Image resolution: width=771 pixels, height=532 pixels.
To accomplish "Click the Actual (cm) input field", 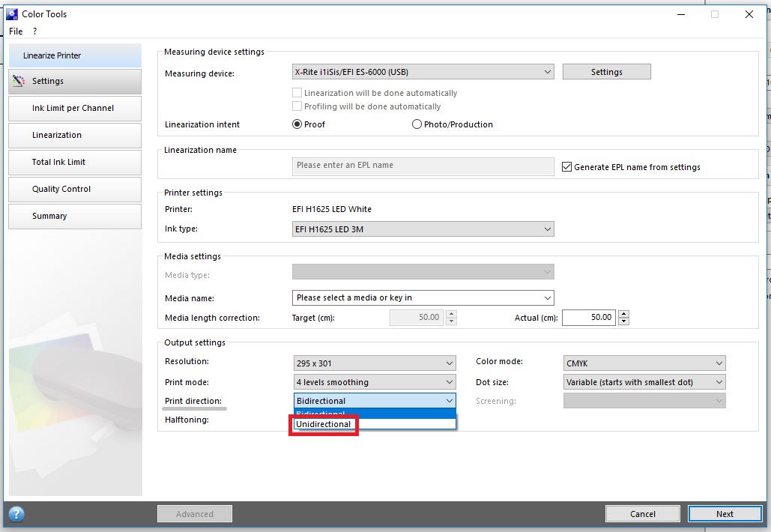I will click(589, 318).
